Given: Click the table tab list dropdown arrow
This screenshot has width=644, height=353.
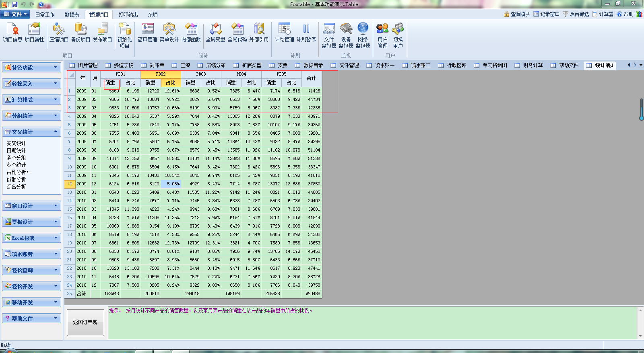Looking at the screenshot, I should point(641,65).
